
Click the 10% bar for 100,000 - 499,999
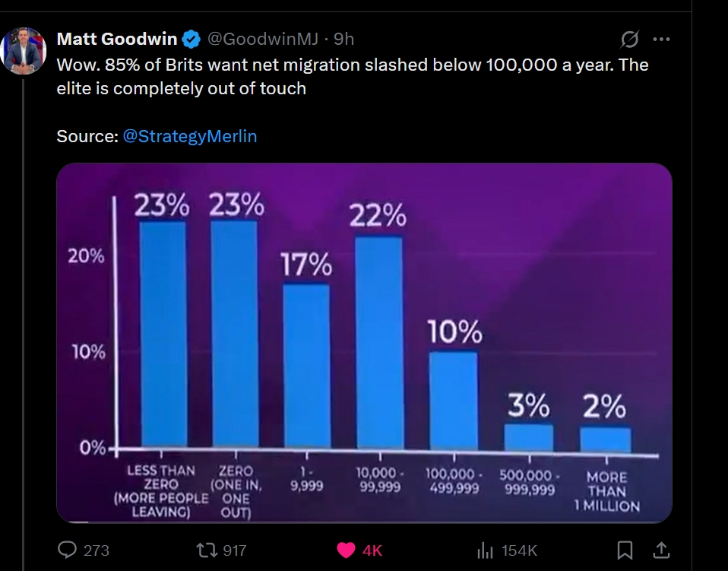tap(454, 399)
